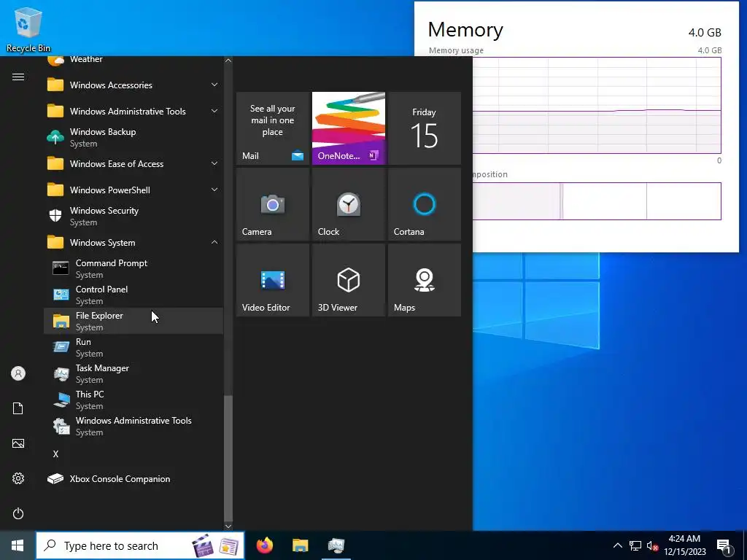Open Control Panel from the app list

(133, 295)
